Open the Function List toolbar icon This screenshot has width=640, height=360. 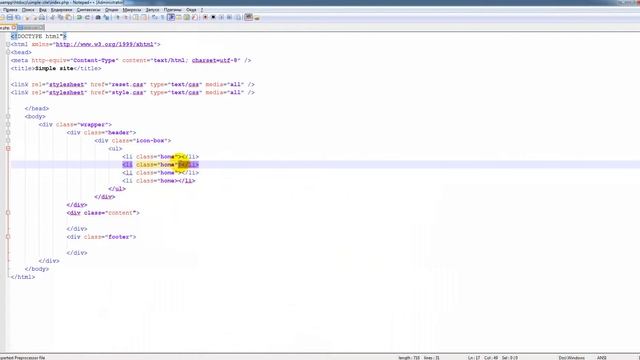pyautogui.click(x=195, y=18)
